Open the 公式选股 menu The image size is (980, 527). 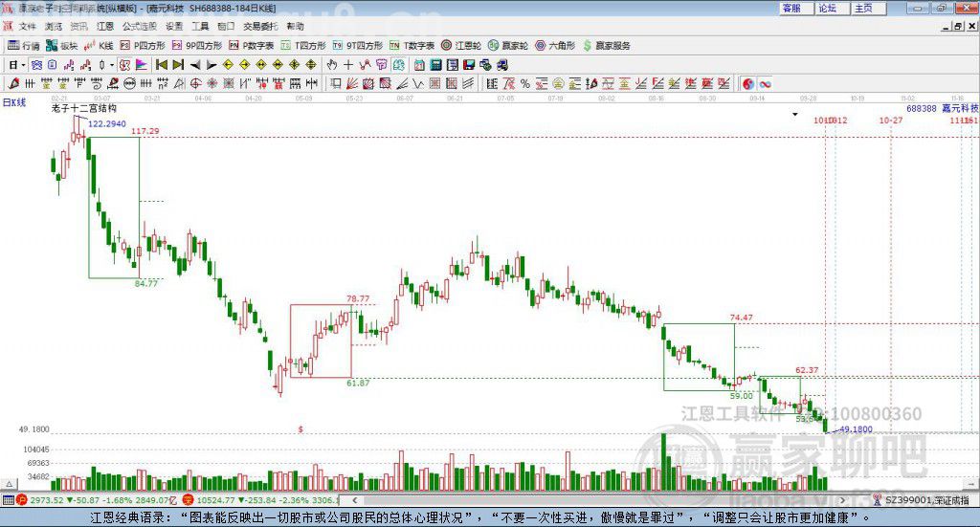(140, 26)
